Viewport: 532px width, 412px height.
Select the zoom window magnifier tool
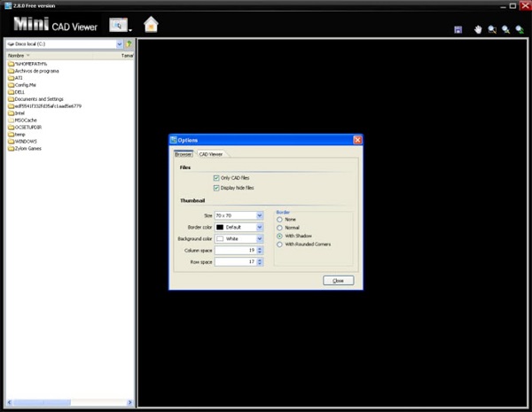pyautogui.click(x=492, y=30)
